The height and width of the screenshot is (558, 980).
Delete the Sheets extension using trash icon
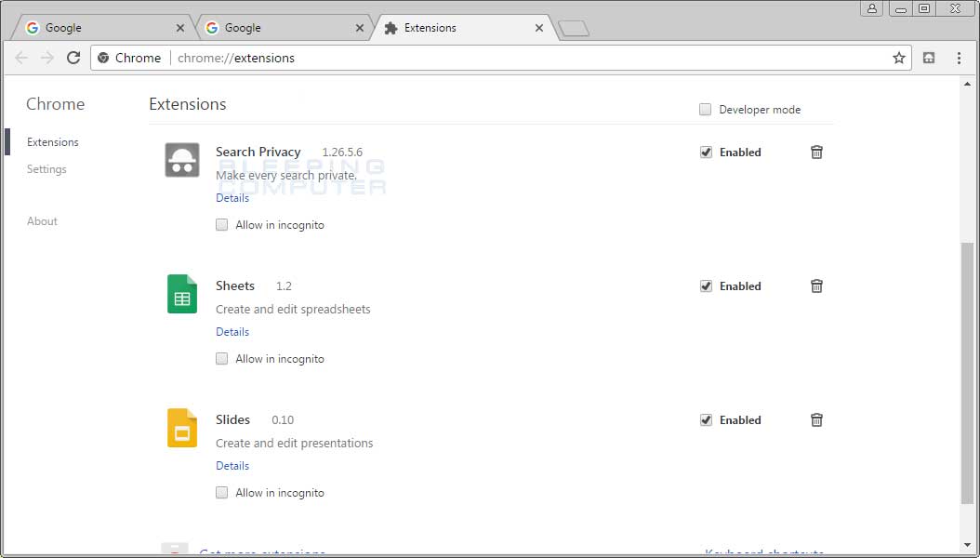816,286
